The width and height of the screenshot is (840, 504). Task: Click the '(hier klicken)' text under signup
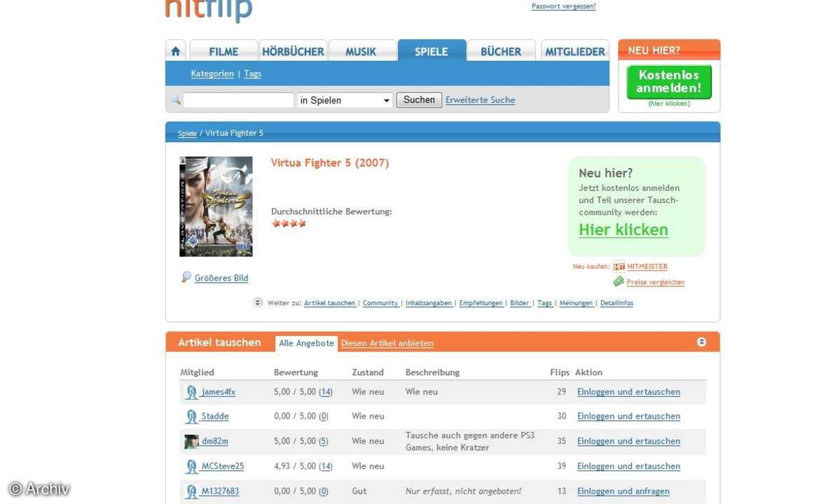[x=669, y=104]
